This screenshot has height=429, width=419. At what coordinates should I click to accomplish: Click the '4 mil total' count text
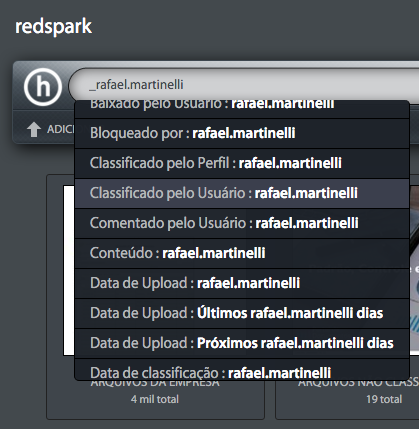coord(155,399)
